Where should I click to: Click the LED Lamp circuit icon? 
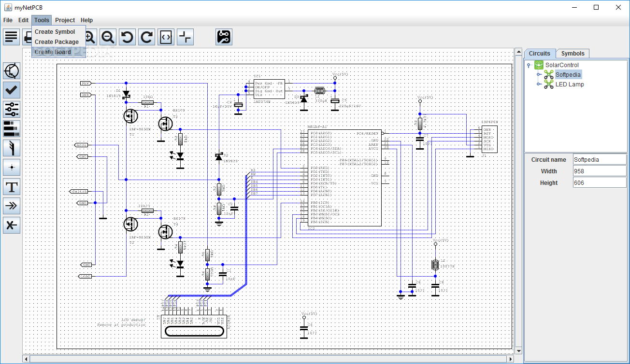click(549, 84)
